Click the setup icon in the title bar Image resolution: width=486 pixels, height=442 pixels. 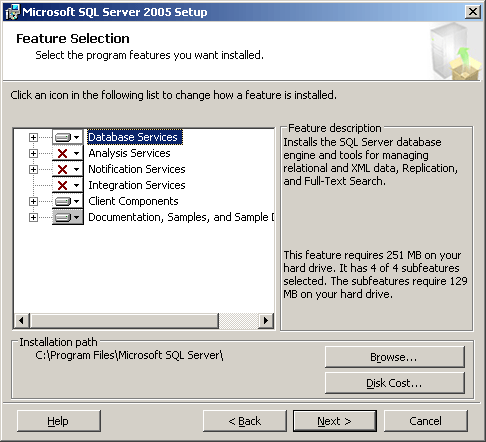(x=12, y=12)
